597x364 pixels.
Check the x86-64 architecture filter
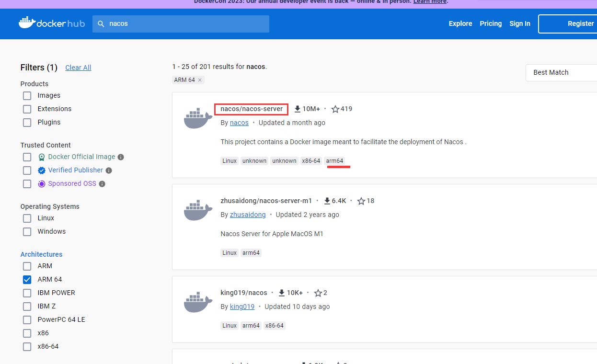pyautogui.click(x=27, y=347)
